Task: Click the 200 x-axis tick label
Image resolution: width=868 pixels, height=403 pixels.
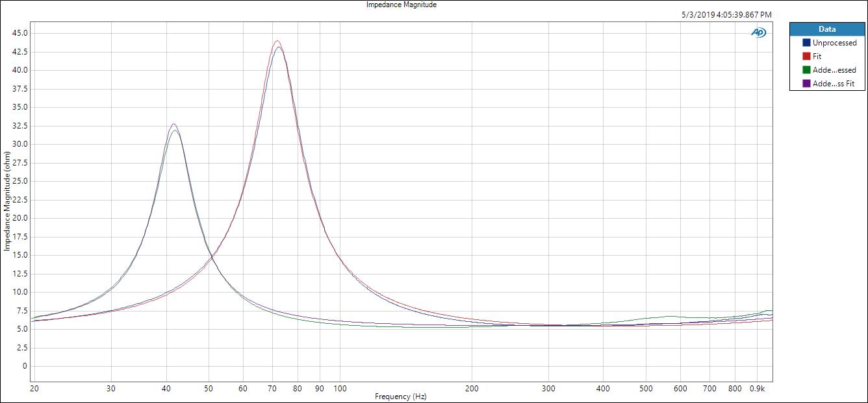Action: pos(472,389)
